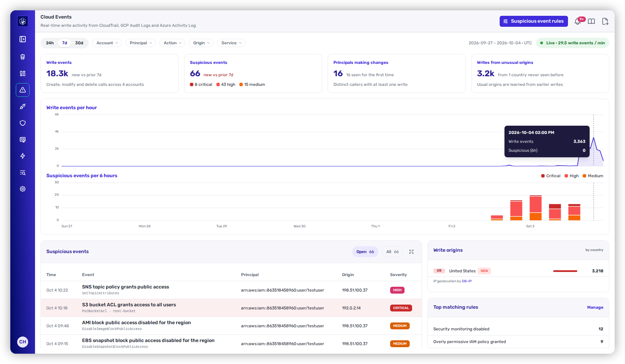The image size is (625, 364).
Task: Toggle Critical series in chart legend
Action: coord(551,176)
